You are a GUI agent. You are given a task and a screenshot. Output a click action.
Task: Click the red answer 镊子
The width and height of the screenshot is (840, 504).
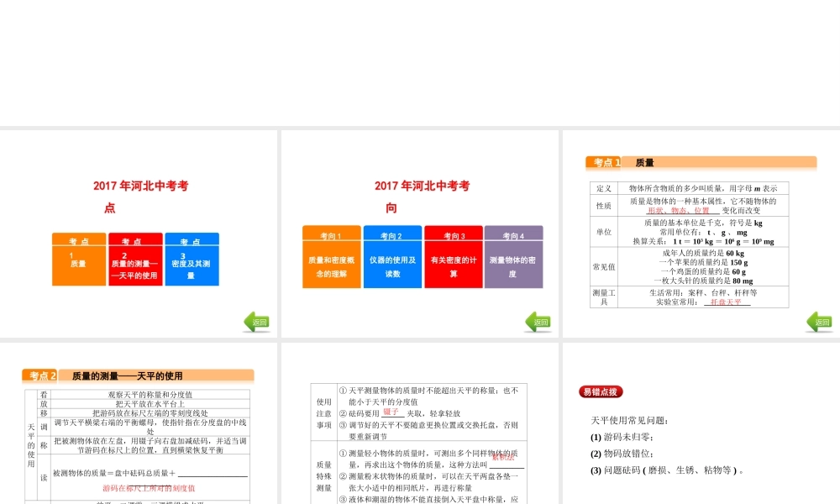[x=391, y=412]
